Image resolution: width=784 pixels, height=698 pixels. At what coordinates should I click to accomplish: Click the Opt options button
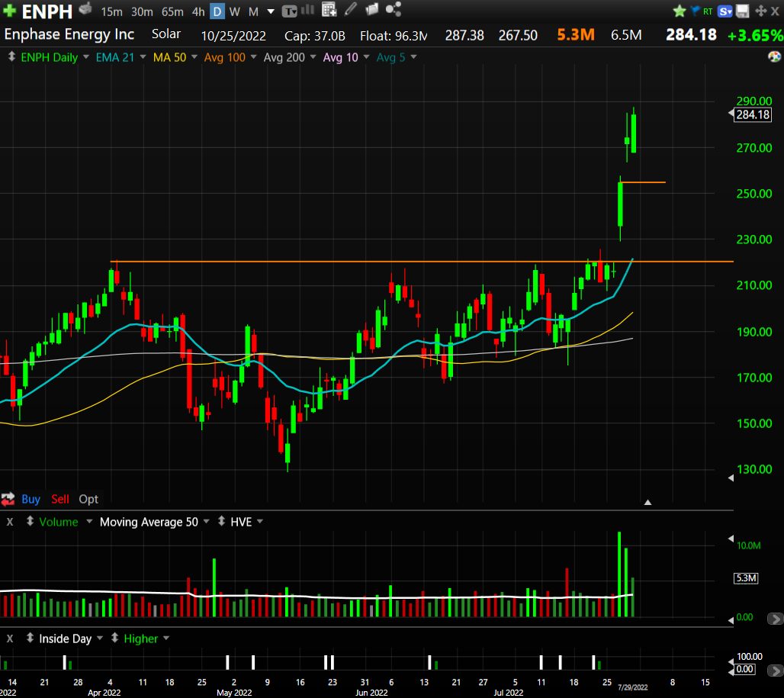coord(88,499)
